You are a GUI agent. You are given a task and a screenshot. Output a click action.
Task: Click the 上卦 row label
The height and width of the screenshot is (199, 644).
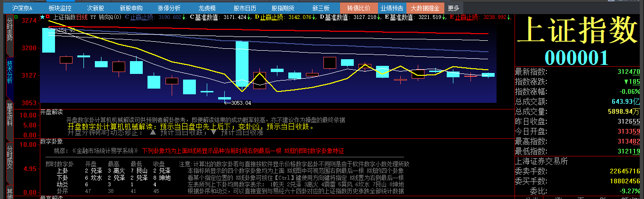pyautogui.click(x=62, y=170)
